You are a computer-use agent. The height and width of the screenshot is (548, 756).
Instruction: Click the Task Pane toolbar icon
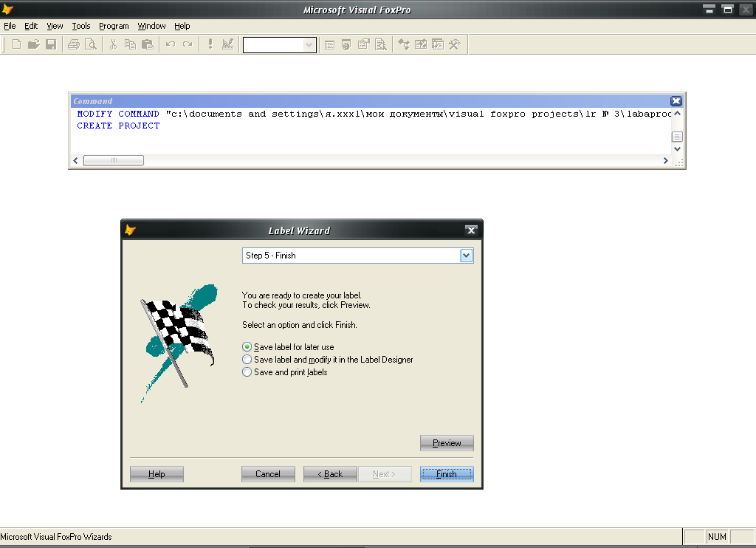click(438, 45)
